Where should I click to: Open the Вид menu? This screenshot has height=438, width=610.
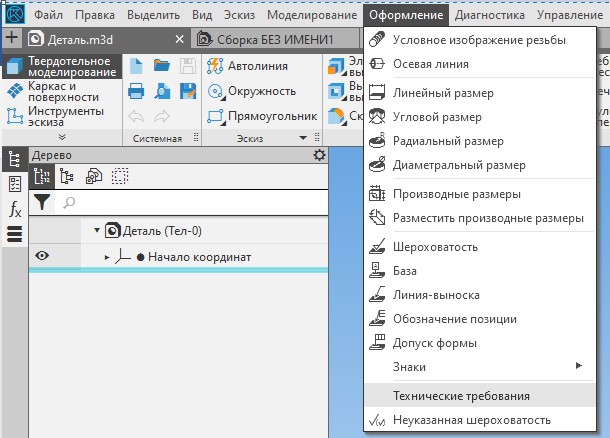tap(202, 15)
